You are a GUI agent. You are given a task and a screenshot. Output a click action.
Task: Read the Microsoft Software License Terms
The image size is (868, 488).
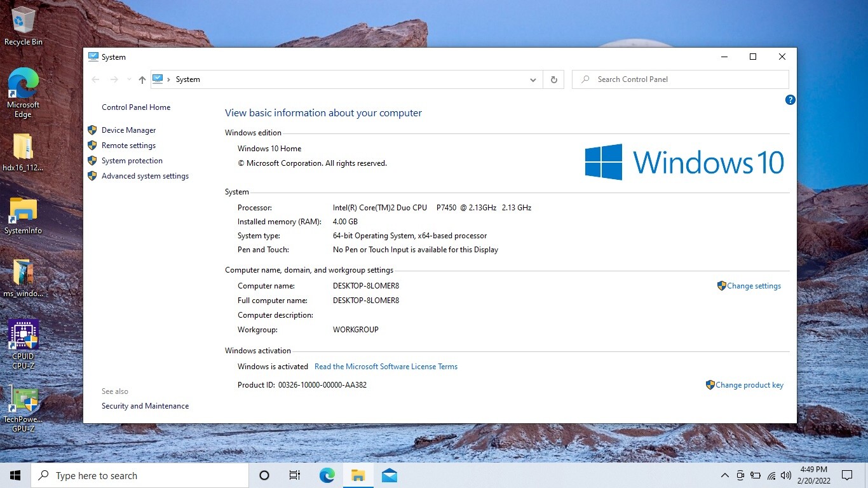(386, 367)
